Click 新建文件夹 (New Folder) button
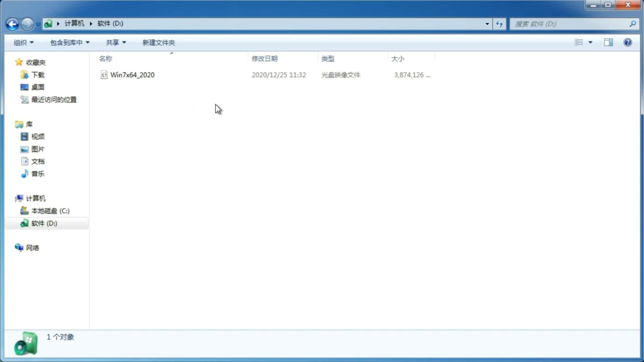Screen dimensions: 644x362 [158, 42]
